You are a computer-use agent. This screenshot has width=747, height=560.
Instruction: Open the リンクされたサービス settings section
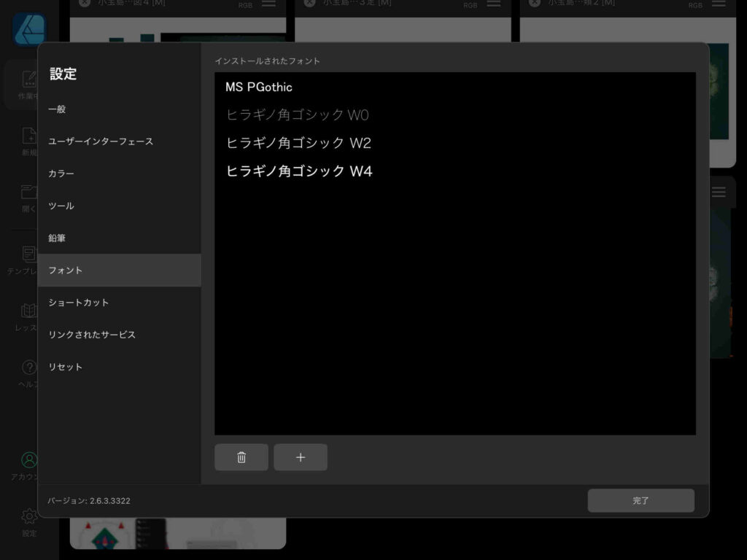click(119, 335)
